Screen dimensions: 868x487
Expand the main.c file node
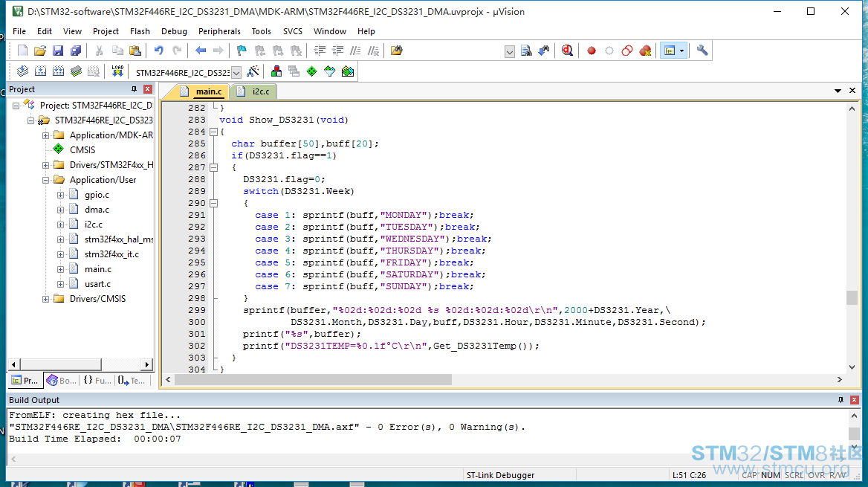[x=61, y=269]
